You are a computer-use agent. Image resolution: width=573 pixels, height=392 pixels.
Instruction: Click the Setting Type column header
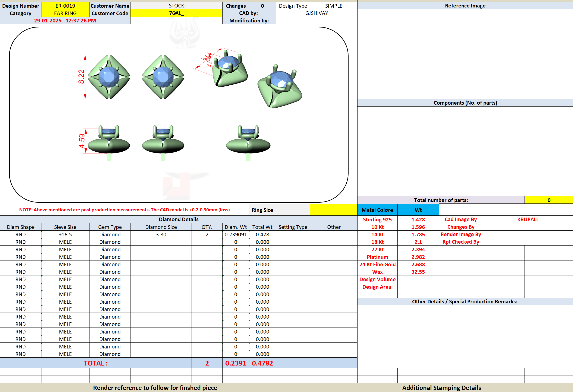pyautogui.click(x=293, y=227)
